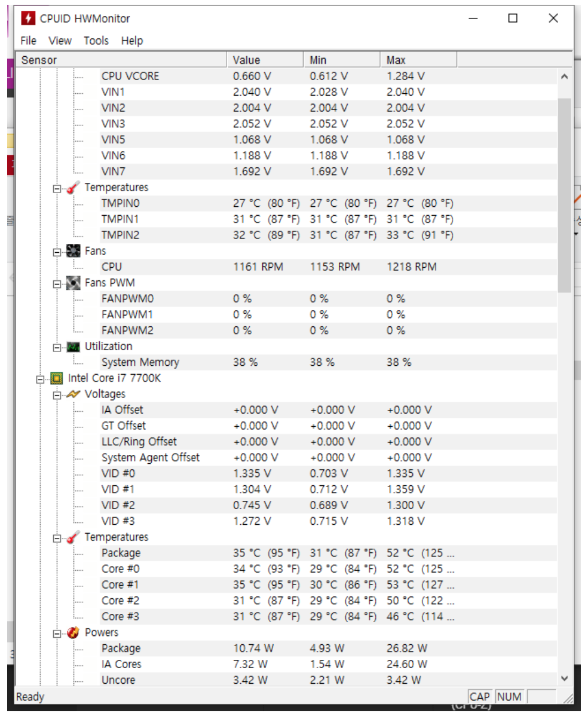588x716 pixels.
Task: Click the CAP indicator in status bar
Action: coord(480,697)
